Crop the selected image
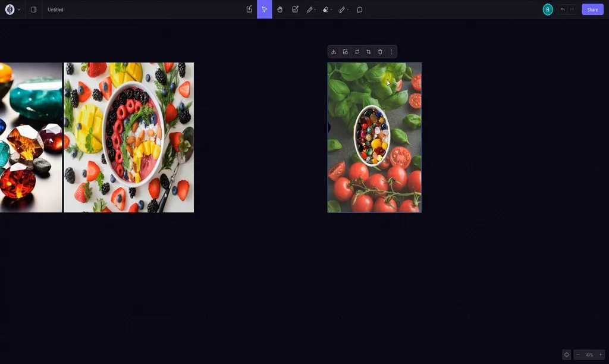The width and height of the screenshot is (609, 364). 369,52
